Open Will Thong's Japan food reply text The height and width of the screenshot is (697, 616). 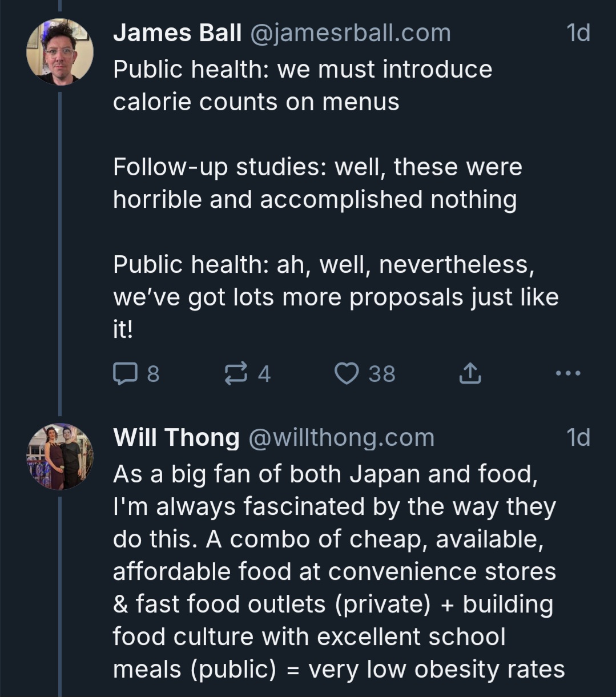(334, 571)
